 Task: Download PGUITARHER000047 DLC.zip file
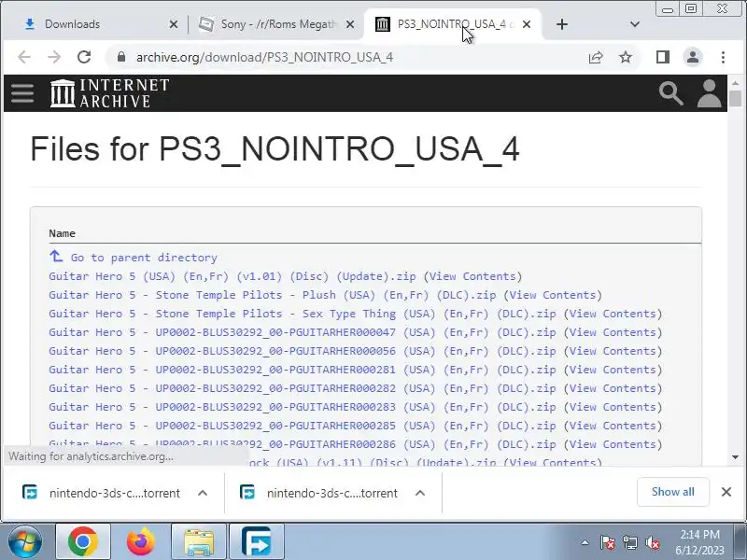302,332
